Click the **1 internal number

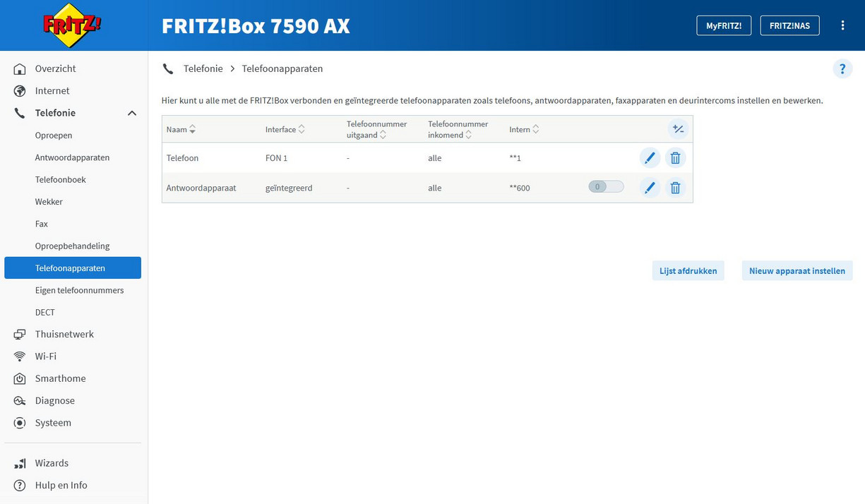515,158
